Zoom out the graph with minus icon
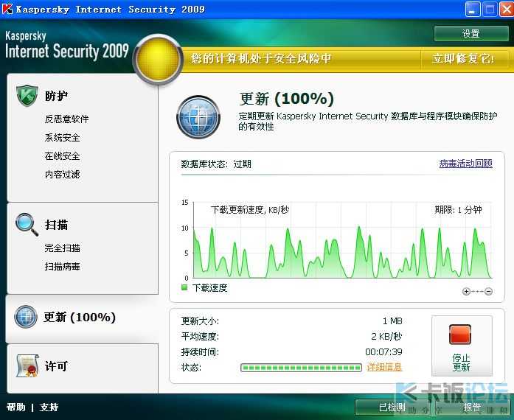The image size is (514, 420). tap(488, 291)
